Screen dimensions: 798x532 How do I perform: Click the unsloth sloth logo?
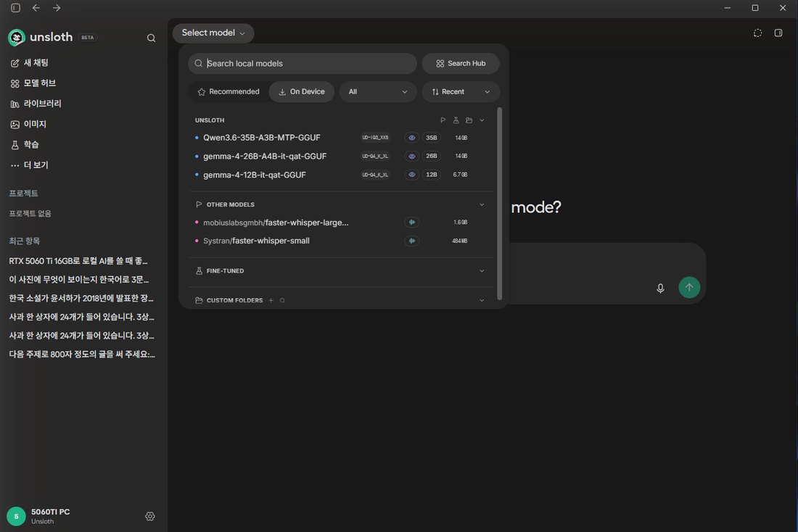tap(16, 37)
